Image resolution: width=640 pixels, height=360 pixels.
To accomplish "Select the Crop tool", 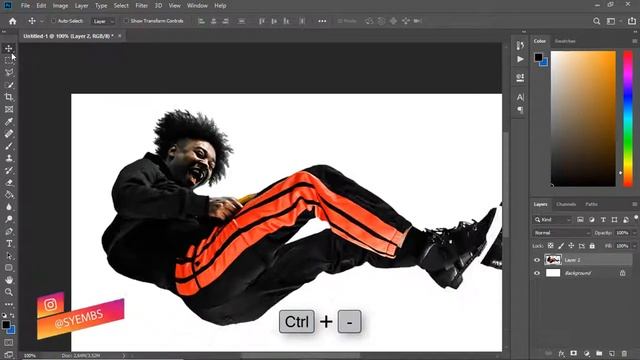I will [9, 97].
